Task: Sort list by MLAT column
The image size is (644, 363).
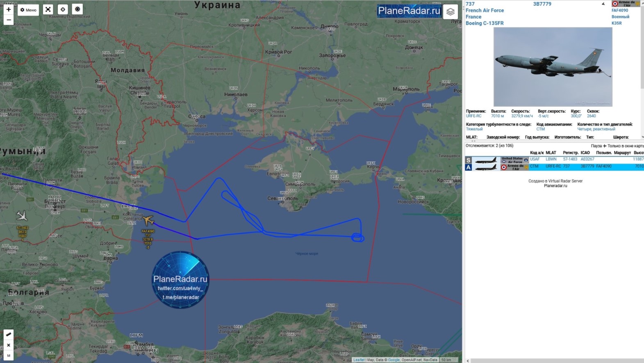Action: pos(551,153)
